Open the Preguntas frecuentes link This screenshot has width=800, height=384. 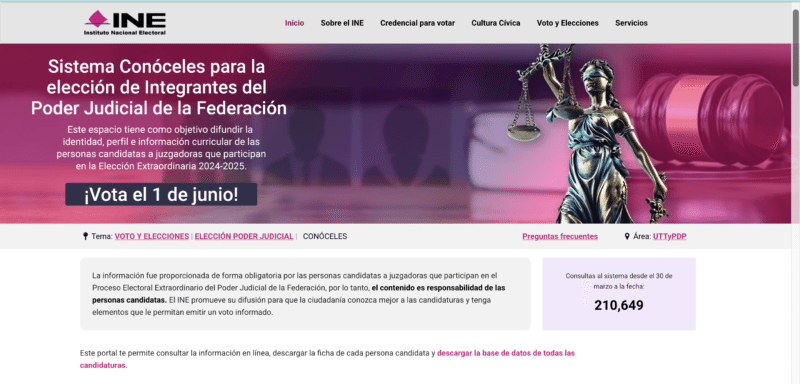560,237
